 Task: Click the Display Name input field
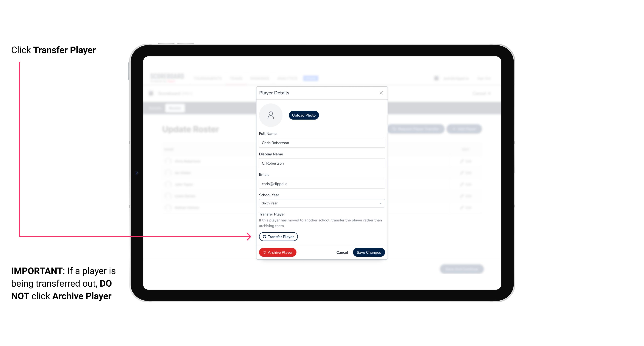[322, 163]
